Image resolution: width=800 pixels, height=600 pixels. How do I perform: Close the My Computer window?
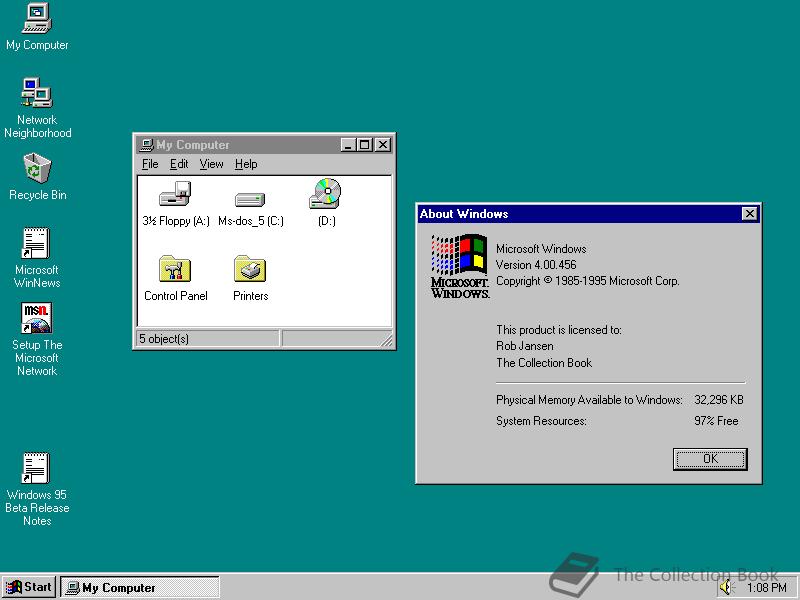pyautogui.click(x=383, y=145)
